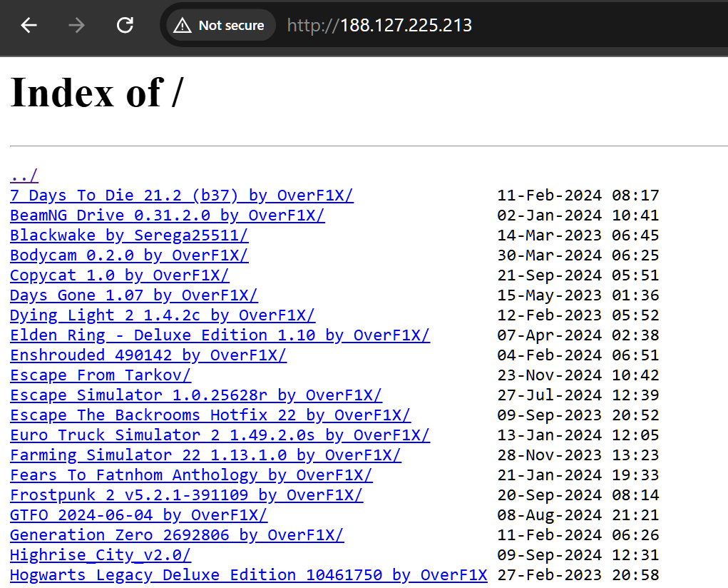The image size is (728, 588).
Task: Click the date 14-Mar-2023 06:45
Action: click(578, 235)
